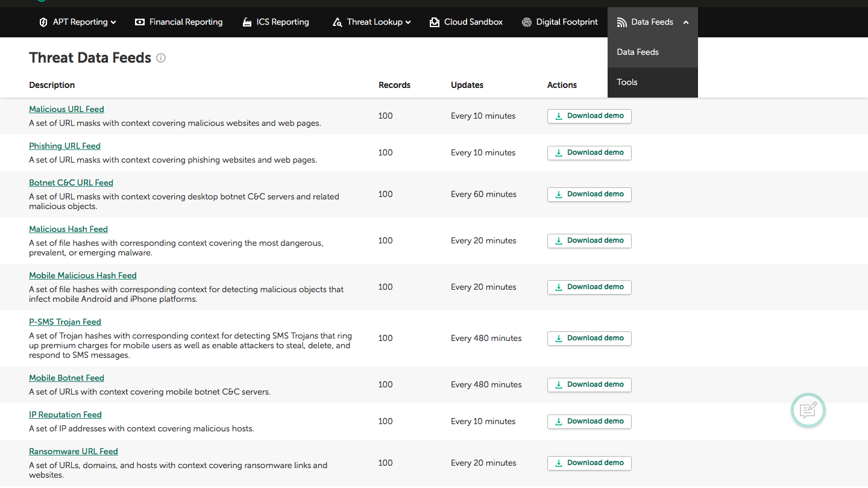The image size is (868, 488).
Task: Download demo for Phishing URL Feed
Action: (x=589, y=152)
